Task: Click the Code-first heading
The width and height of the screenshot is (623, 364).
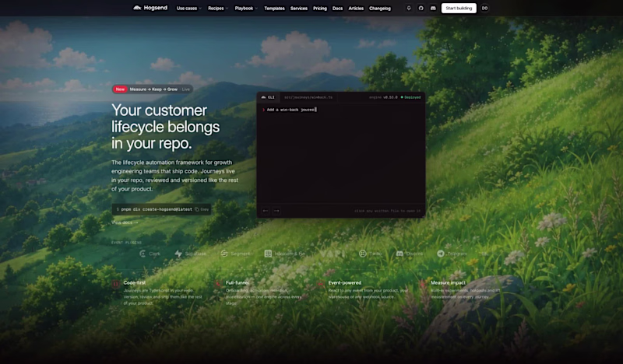Action: [135, 282]
